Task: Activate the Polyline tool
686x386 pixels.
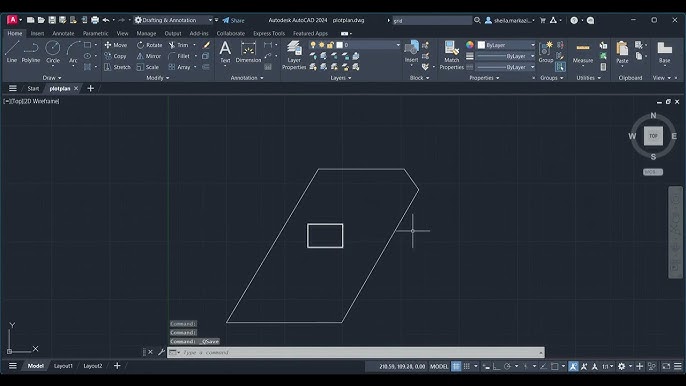Action: [31, 52]
